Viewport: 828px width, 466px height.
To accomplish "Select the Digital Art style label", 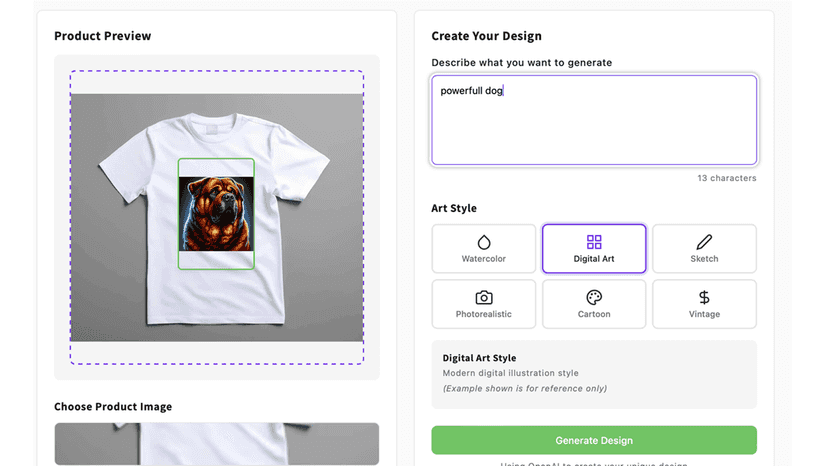I will [x=594, y=259].
